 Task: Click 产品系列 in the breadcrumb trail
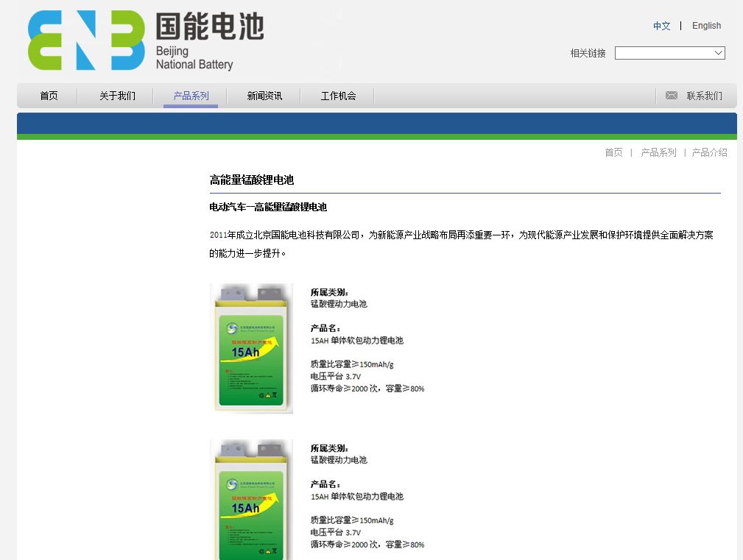pos(658,152)
